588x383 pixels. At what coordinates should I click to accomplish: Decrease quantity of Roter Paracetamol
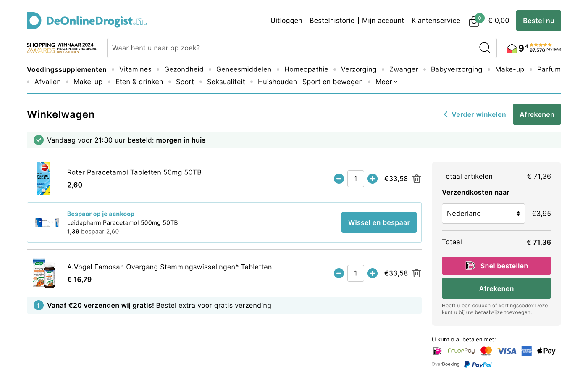point(339,179)
